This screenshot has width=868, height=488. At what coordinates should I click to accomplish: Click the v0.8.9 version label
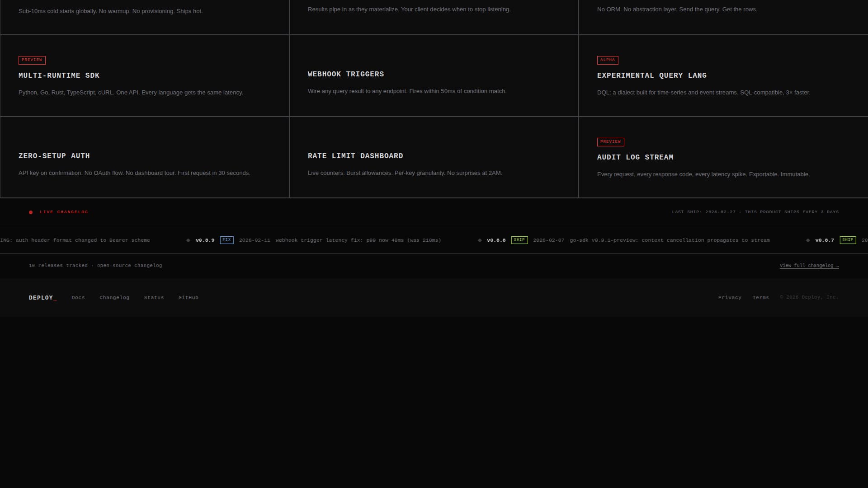pyautogui.click(x=205, y=240)
